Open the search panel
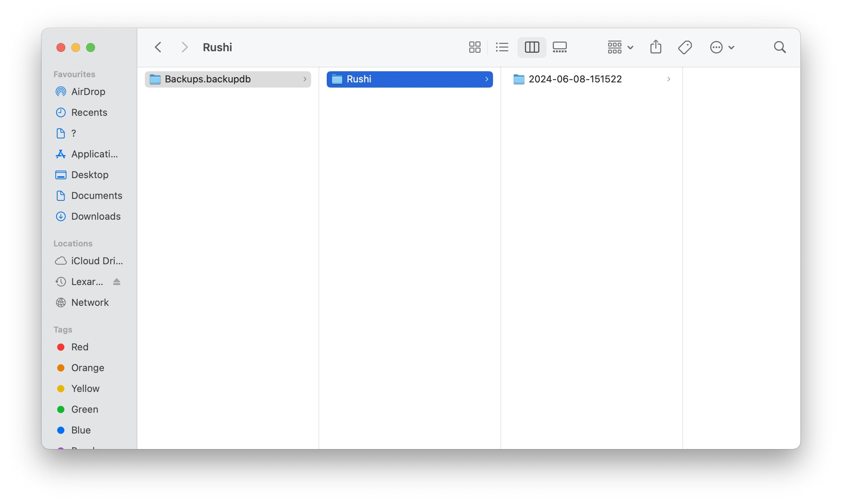 pyautogui.click(x=780, y=47)
